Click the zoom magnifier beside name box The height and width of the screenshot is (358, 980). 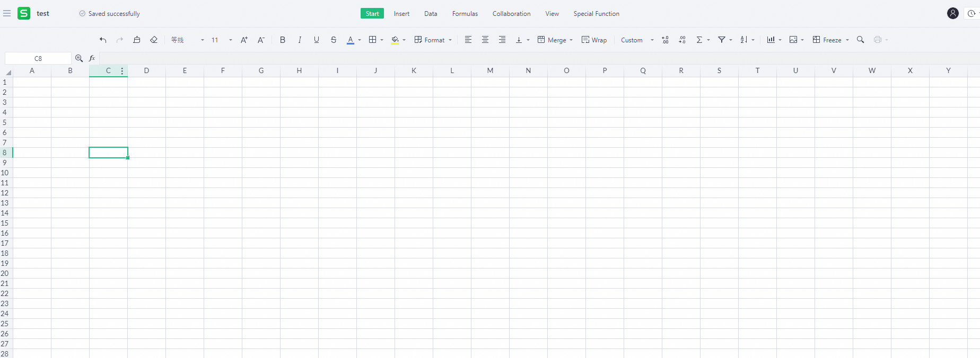coord(79,58)
